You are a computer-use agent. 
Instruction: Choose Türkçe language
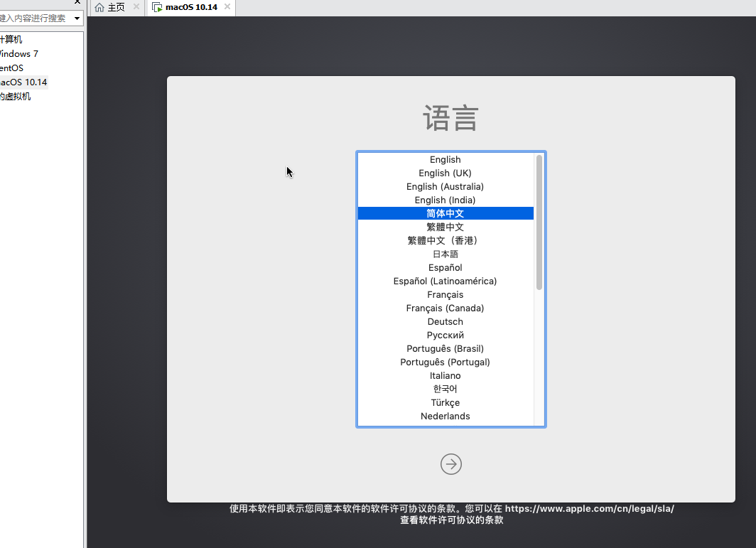tap(445, 403)
